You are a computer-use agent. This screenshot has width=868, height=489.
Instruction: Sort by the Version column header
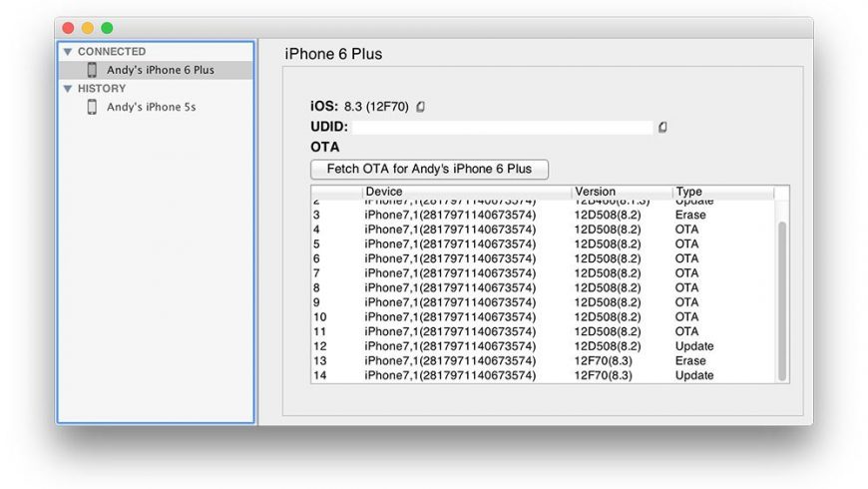tap(623, 192)
